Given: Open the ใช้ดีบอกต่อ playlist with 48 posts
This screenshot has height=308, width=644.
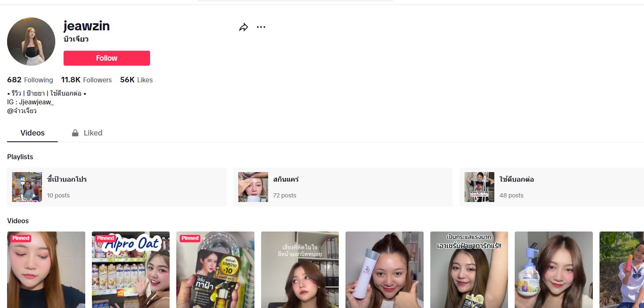Looking at the screenshot, I should pos(552,187).
